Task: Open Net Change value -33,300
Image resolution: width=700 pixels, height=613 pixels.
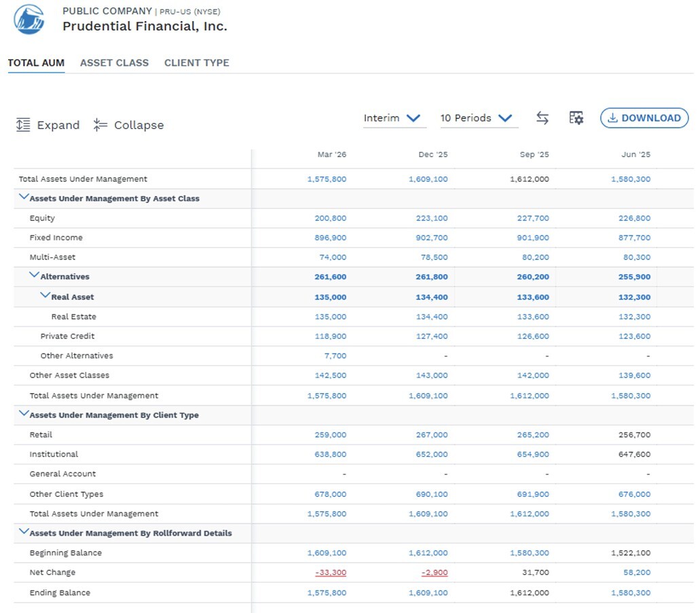Action: click(331, 572)
